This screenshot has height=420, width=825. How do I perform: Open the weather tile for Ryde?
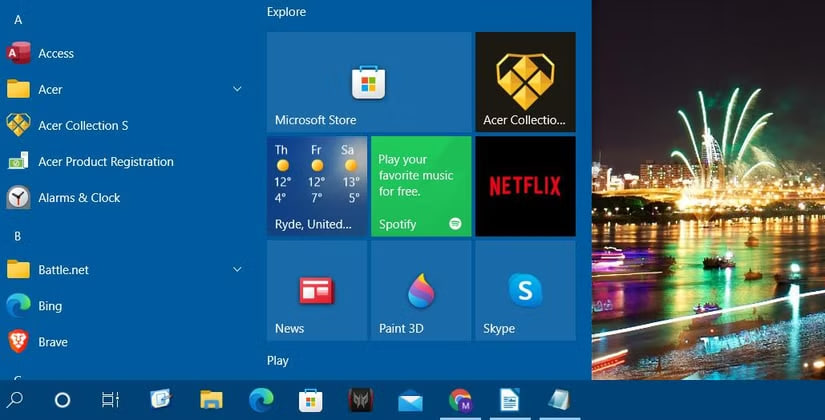point(317,186)
